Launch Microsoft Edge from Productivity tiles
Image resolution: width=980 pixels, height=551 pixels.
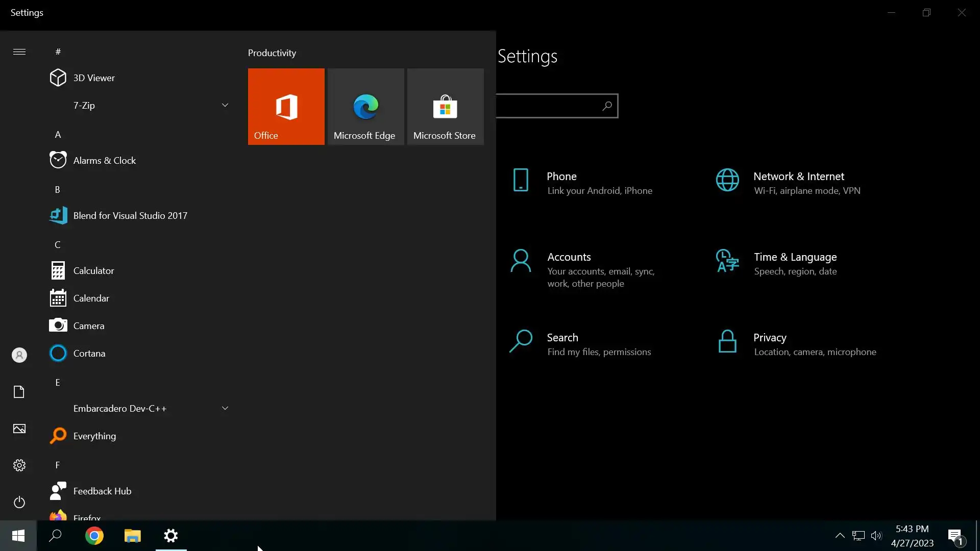click(365, 107)
